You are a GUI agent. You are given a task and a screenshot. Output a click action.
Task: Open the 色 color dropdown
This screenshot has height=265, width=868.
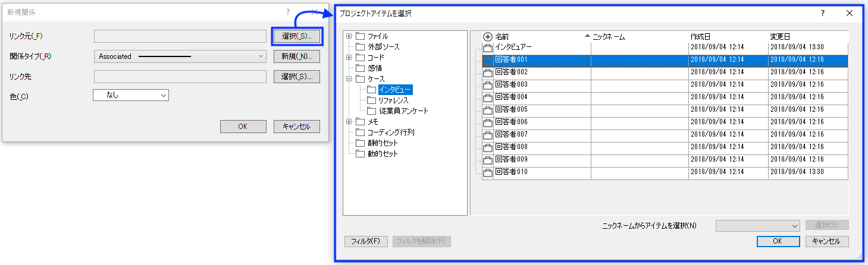click(131, 95)
